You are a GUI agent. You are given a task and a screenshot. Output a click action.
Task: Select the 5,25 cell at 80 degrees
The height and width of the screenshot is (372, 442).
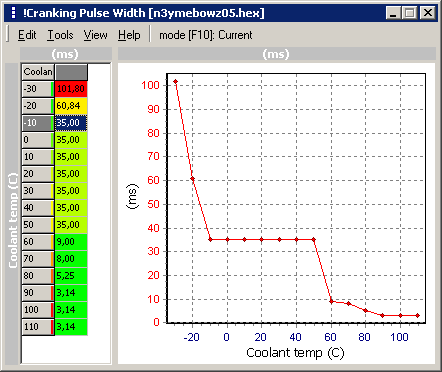click(x=71, y=276)
